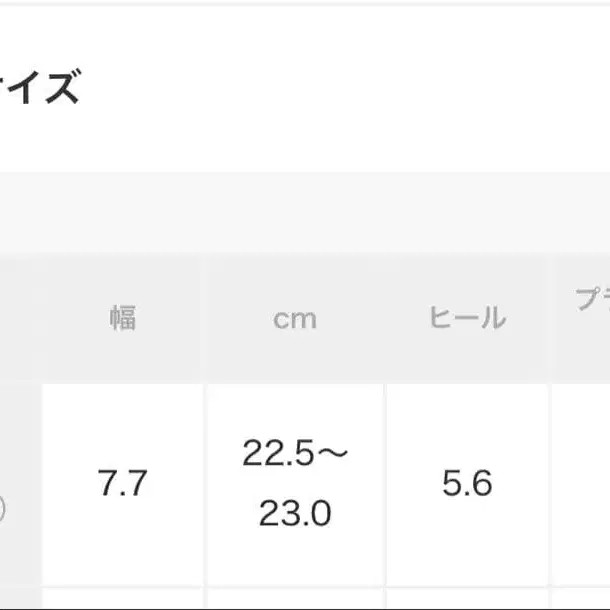The width and height of the screenshot is (610, 610).
Task: Click the サイズ section heading
Action: (40, 90)
